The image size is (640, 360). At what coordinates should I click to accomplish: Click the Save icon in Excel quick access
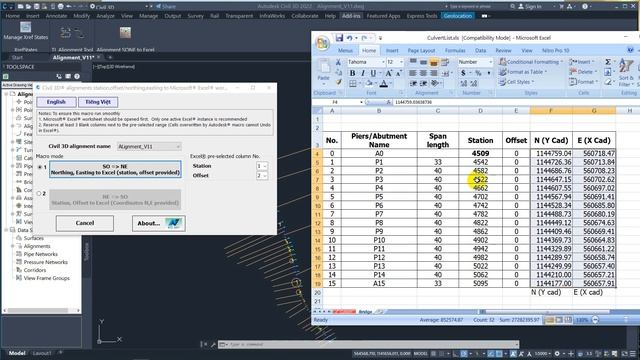coord(339,38)
